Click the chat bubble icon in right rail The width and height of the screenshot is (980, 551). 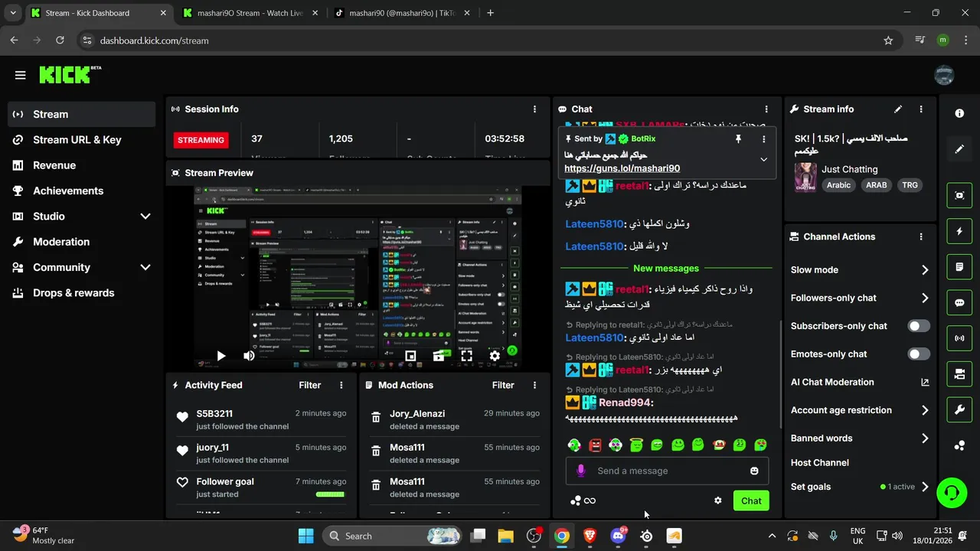tap(959, 302)
